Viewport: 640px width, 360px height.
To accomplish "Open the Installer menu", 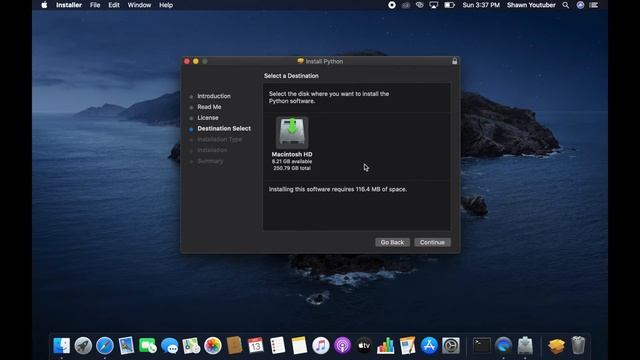I will (x=69, y=5).
